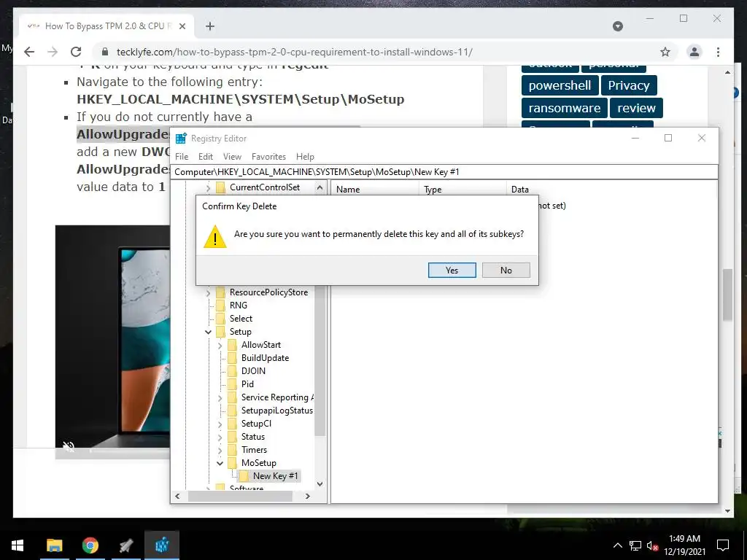The width and height of the screenshot is (747, 560).
Task: Click the Status key in tree
Action: pyautogui.click(x=253, y=437)
